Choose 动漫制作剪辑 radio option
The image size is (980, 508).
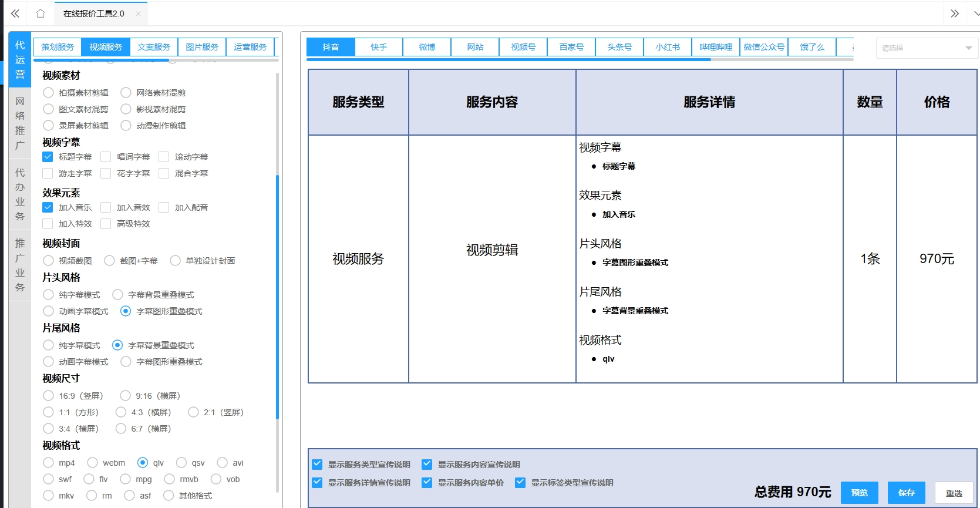pos(126,126)
